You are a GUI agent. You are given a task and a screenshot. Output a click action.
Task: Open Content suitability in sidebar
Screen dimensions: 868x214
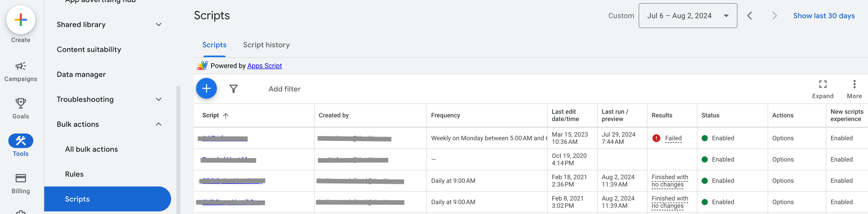[x=89, y=49]
